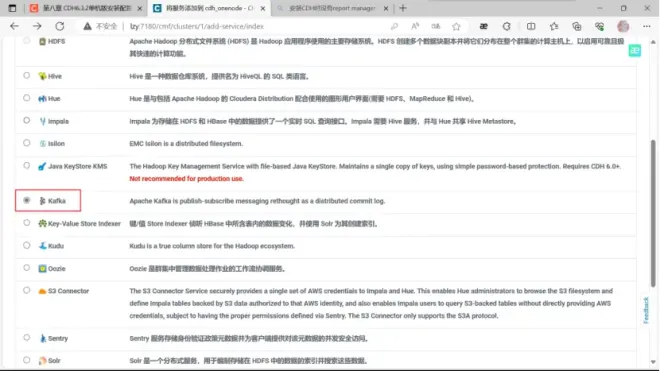Select the Kafka service radio button
660x371 pixels.
click(27, 200)
